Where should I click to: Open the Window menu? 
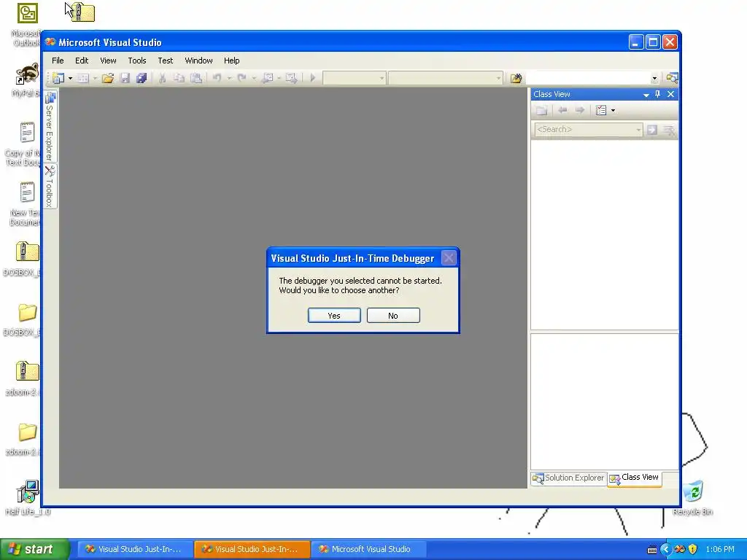pyautogui.click(x=198, y=61)
